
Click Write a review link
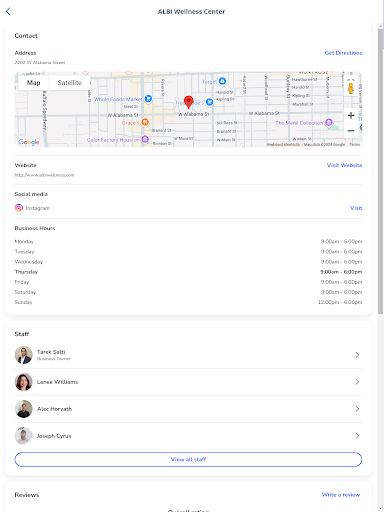(x=341, y=495)
